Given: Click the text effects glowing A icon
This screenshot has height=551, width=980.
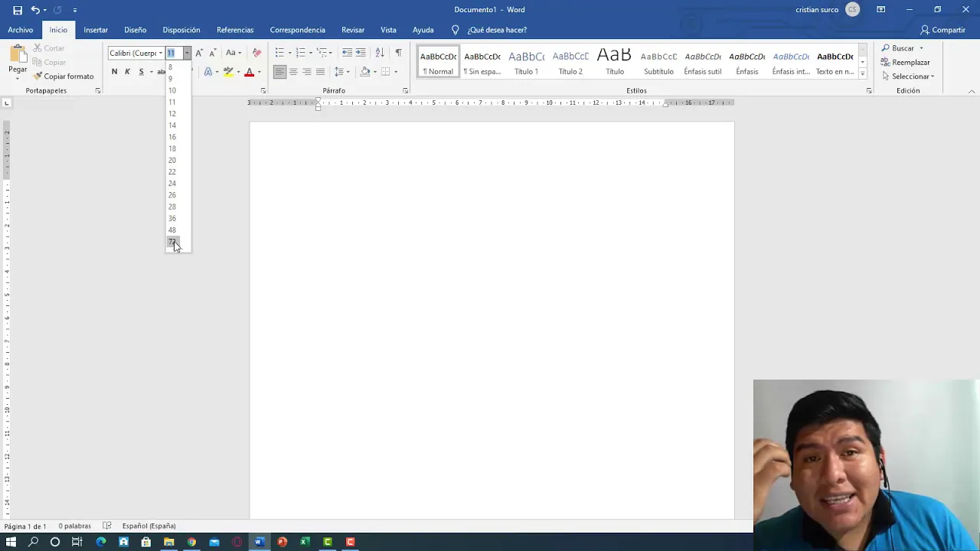Looking at the screenshot, I should (207, 72).
